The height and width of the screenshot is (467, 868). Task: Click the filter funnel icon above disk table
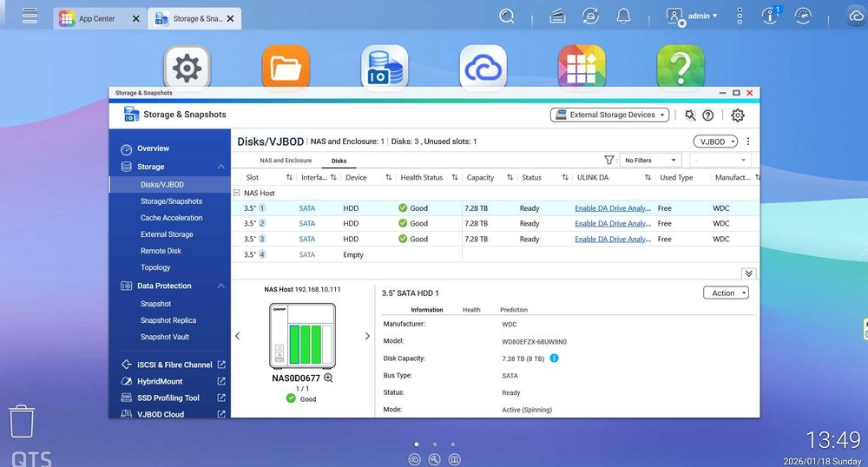tap(609, 160)
